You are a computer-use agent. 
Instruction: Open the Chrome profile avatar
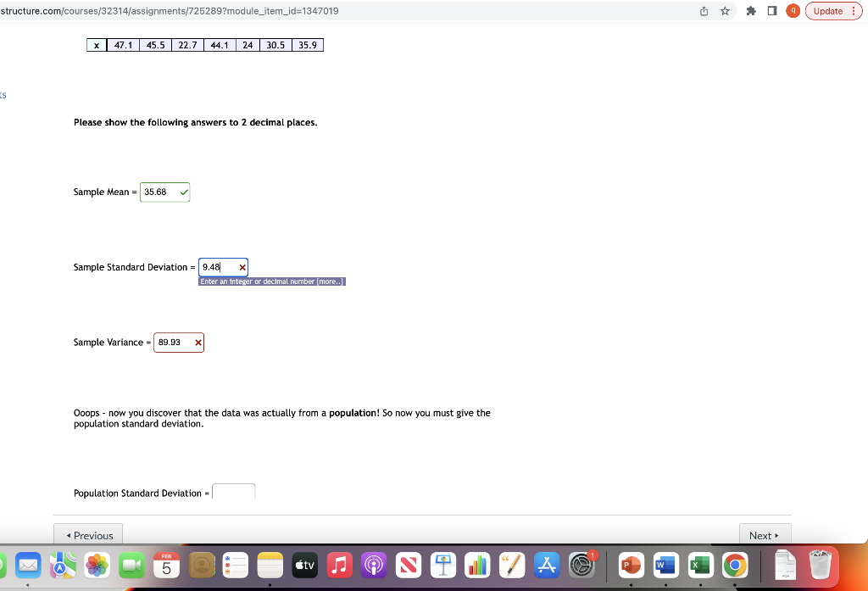click(793, 10)
